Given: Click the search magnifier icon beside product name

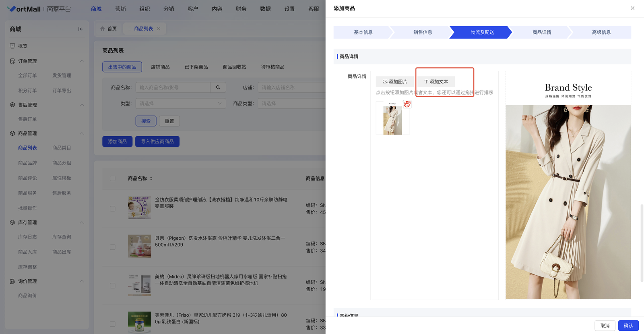Looking at the screenshot, I should pos(218,87).
